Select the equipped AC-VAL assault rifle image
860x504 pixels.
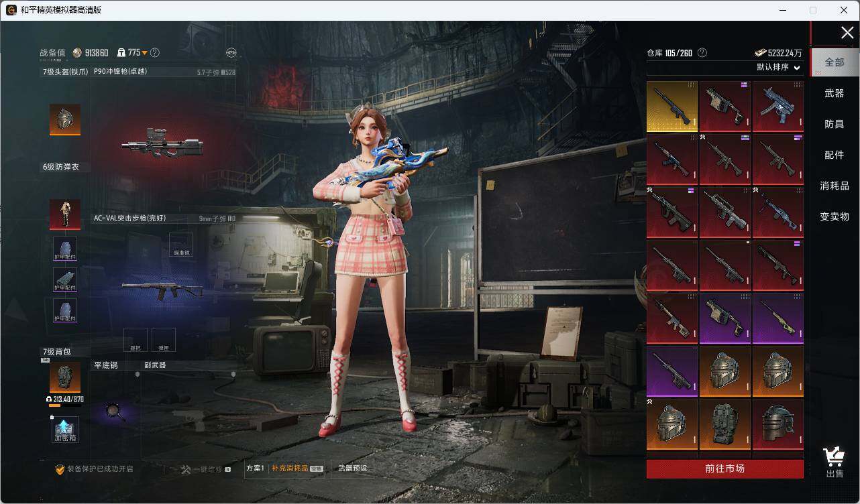point(162,288)
